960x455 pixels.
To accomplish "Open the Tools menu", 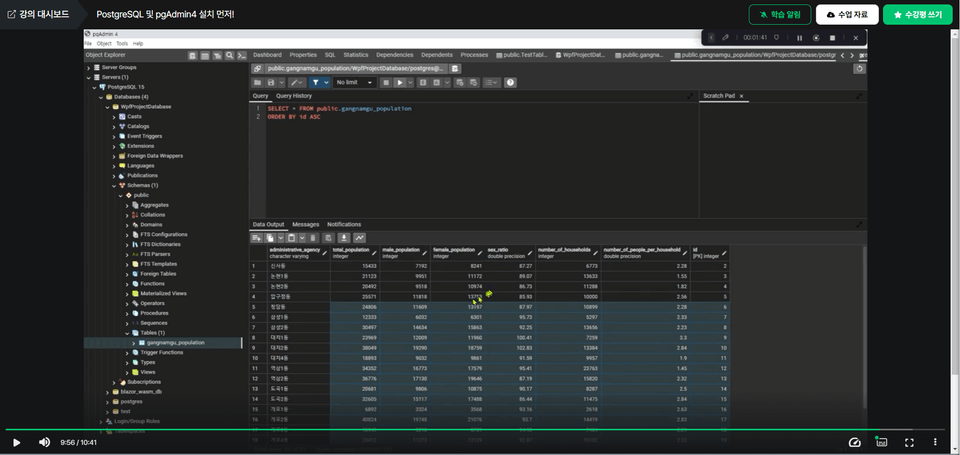I will pyautogui.click(x=121, y=44).
